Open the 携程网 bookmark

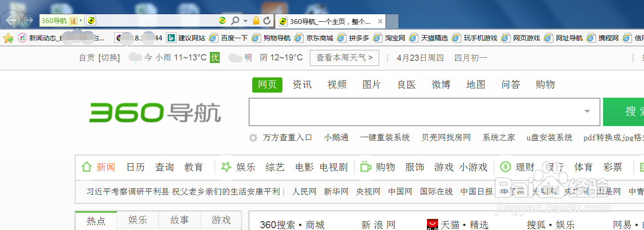603,38
